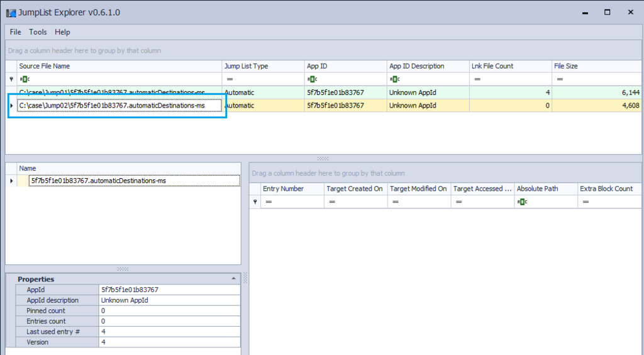The image size is (644, 355).
Task: Click the Unknown AppId value in Properties
Action: pos(170,300)
